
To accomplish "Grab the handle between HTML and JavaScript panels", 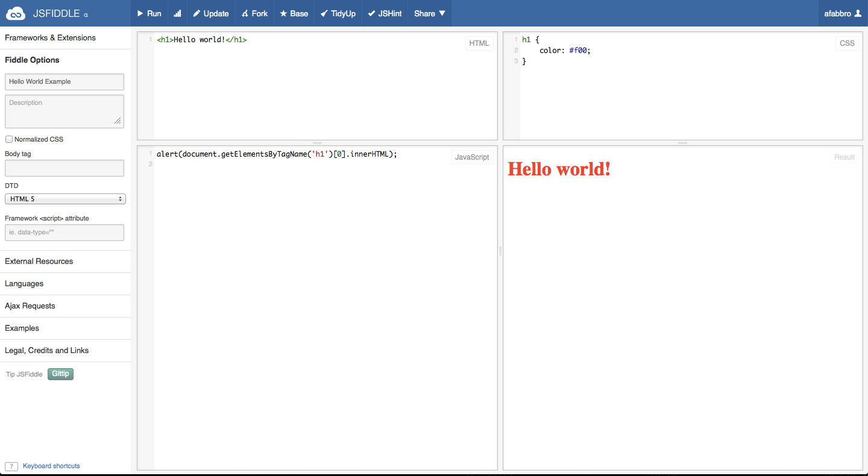I will [317, 143].
